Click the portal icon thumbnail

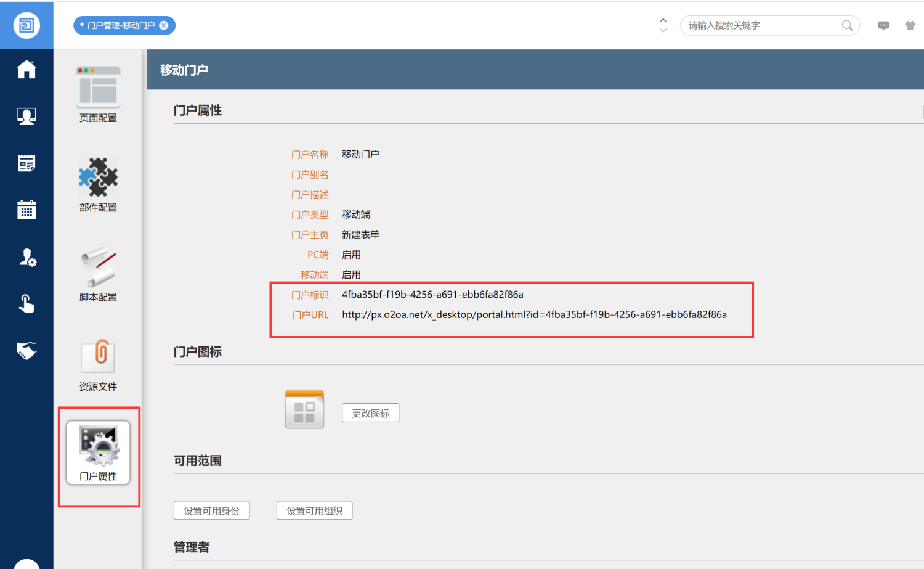coord(304,409)
